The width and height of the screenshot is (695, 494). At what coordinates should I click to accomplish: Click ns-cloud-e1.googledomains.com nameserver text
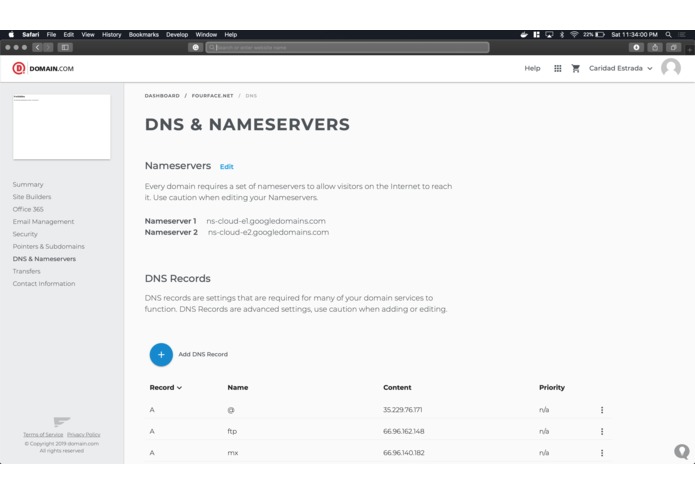point(266,221)
